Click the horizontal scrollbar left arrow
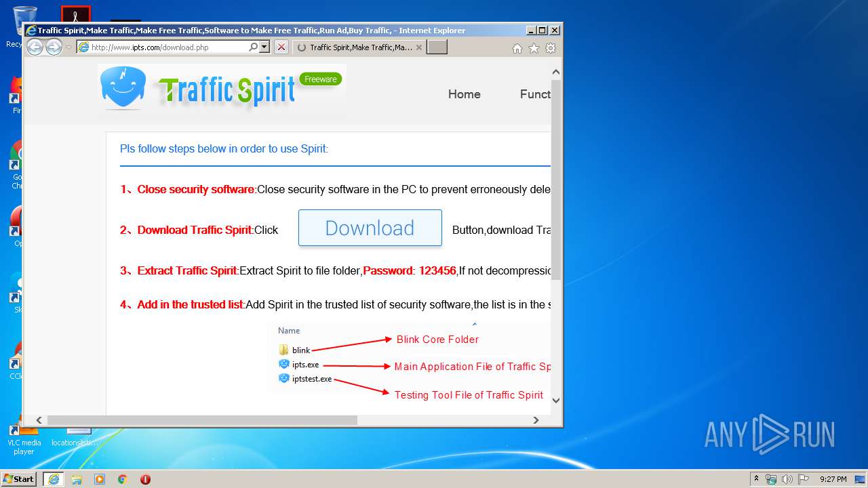The height and width of the screenshot is (488, 868). click(x=39, y=420)
